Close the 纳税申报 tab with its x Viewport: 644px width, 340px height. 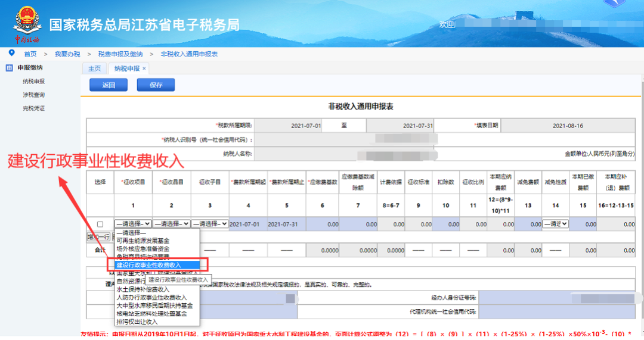tap(144, 68)
